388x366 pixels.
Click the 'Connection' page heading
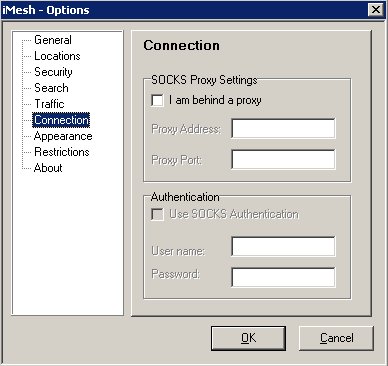pyautogui.click(x=181, y=45)
